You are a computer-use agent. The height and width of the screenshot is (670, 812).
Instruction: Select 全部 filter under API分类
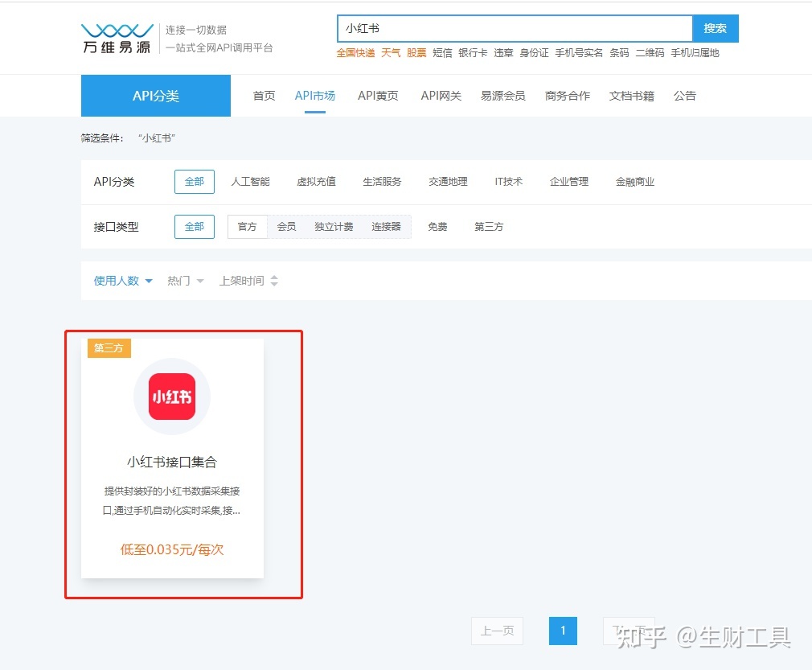(194, 181)
